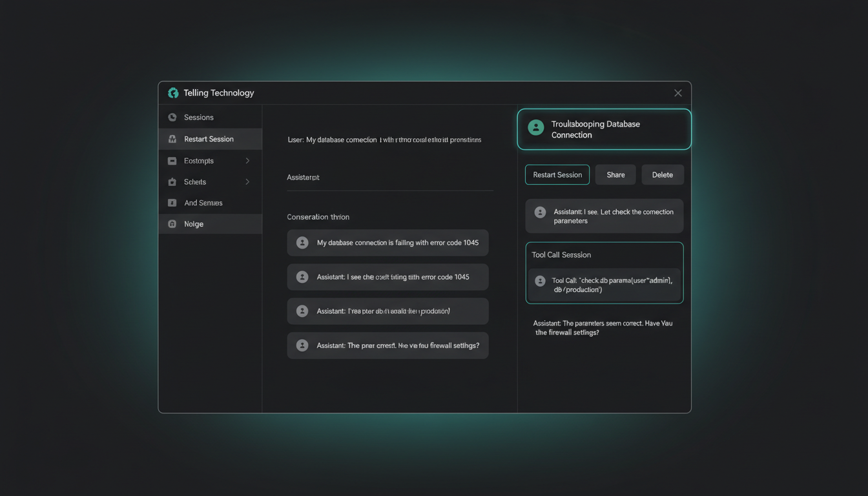Click avatar icon of the 'prodotion)' message
The image size is (868, 496).
coord(302,311)
